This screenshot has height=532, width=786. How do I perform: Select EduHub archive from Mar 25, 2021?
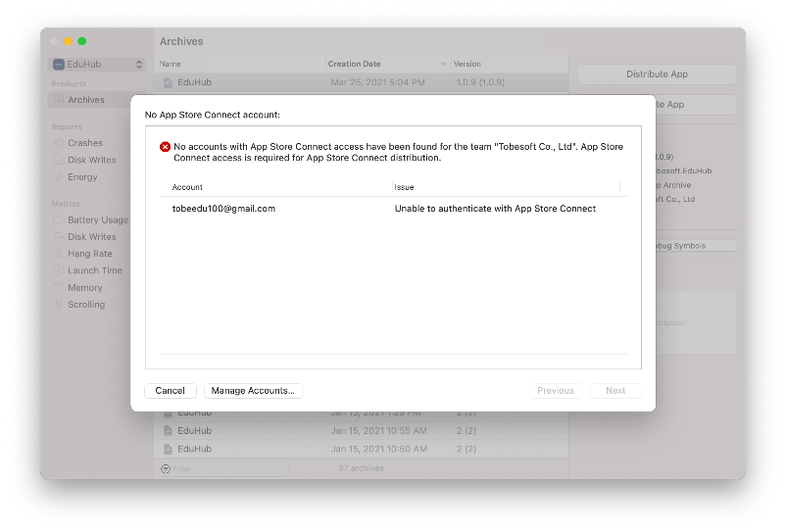click(361, 82)
